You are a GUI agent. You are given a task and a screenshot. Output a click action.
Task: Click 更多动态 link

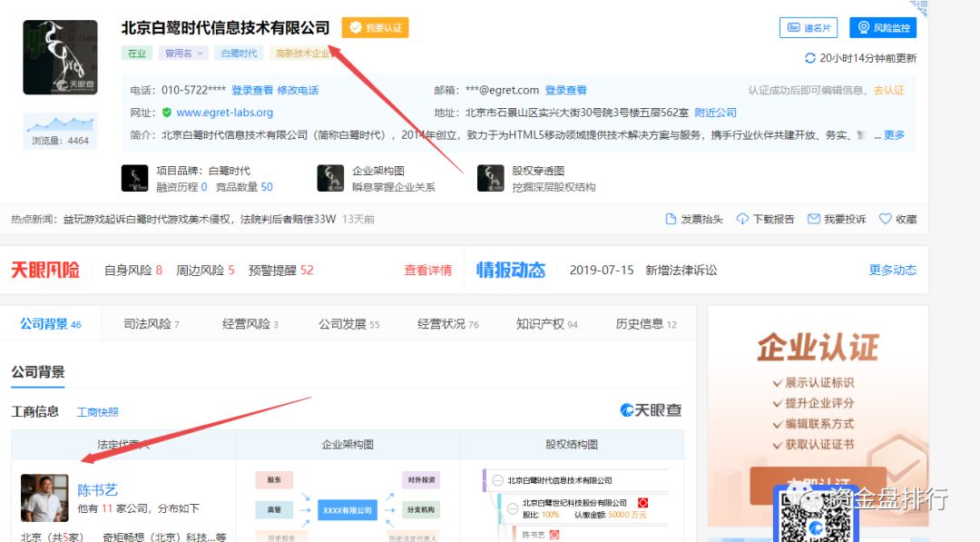click(893, 270)
